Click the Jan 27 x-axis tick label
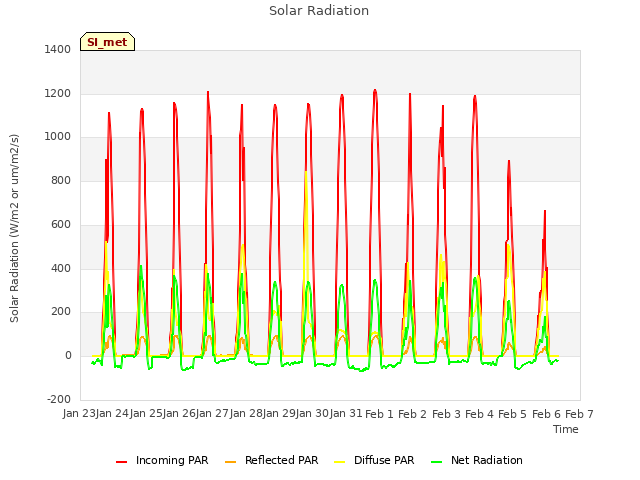This screenshot has height=480, width=640. 212,414
